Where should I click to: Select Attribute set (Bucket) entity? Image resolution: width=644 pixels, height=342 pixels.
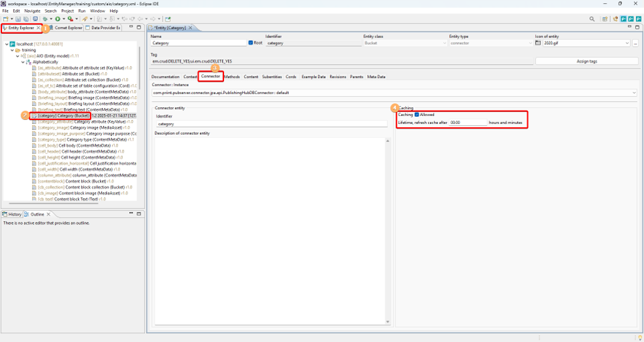(x=69, y=74)
